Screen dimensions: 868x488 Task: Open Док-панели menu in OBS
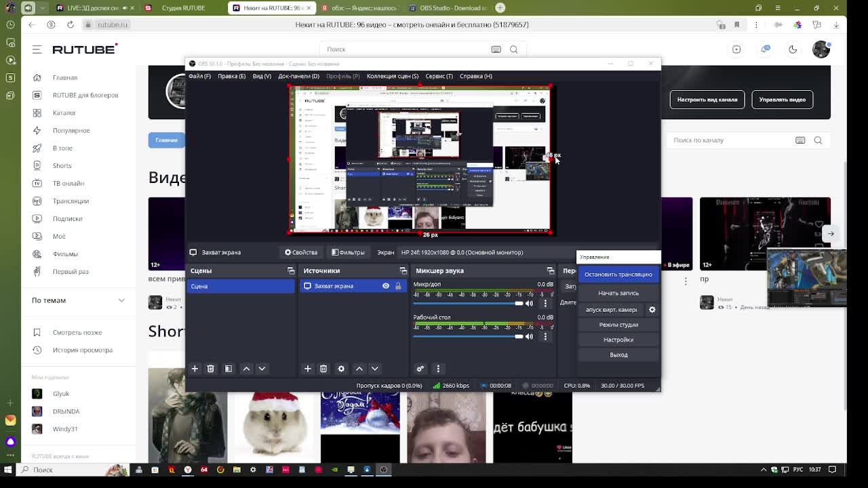[x=298, y=76]
